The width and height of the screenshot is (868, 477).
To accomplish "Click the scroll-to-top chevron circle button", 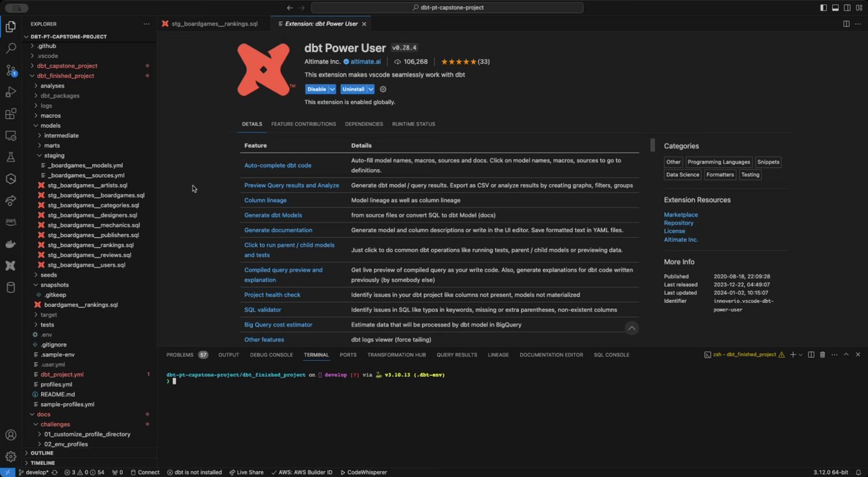I will [x=632, y=328].
